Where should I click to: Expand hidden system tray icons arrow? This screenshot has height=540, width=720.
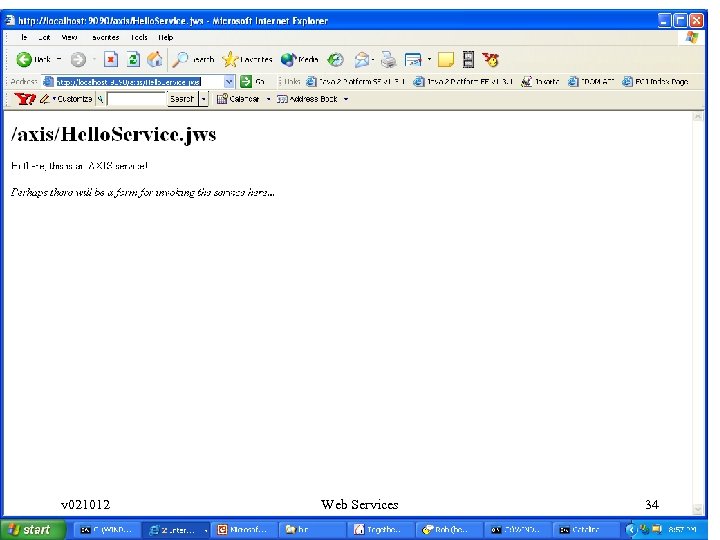[x=630, y=530]
